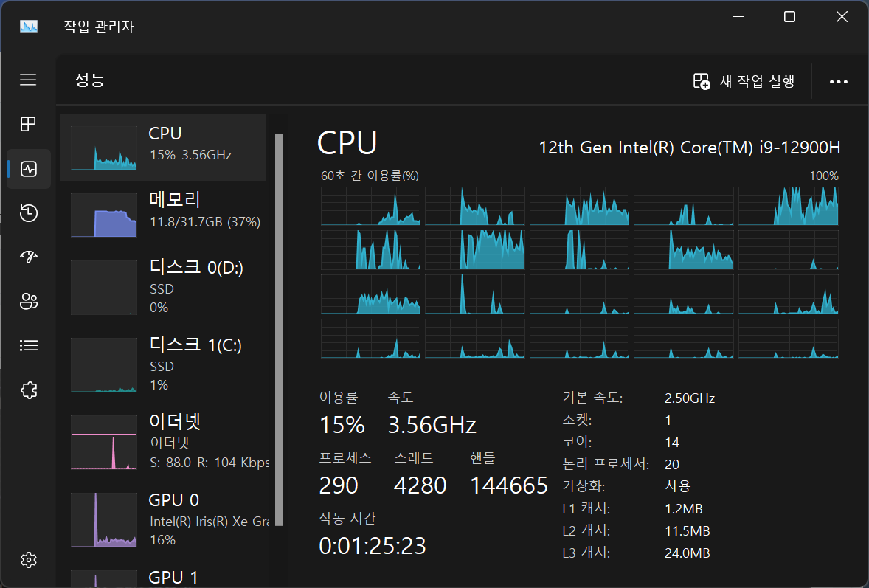The image size is (869, 588).
Task: Open Task Manager settings gear
Action: point(28,560)
